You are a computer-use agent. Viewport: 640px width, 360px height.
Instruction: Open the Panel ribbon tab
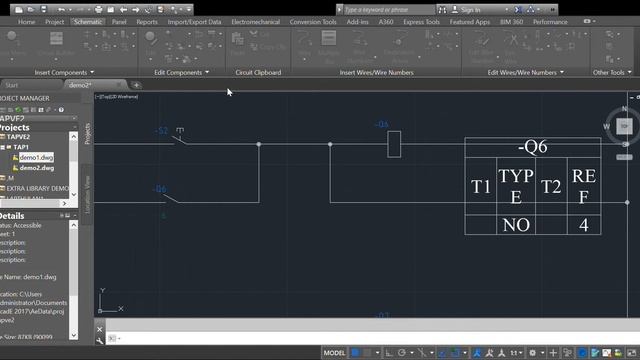[x=119, y=22]
